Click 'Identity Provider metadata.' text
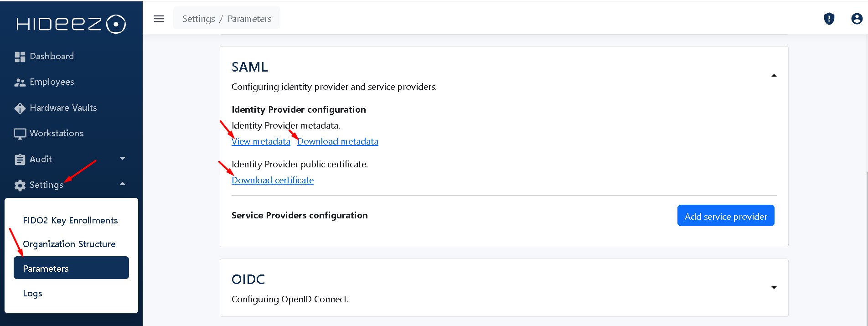This screenshot has width=868, height=326. point(286,125)
